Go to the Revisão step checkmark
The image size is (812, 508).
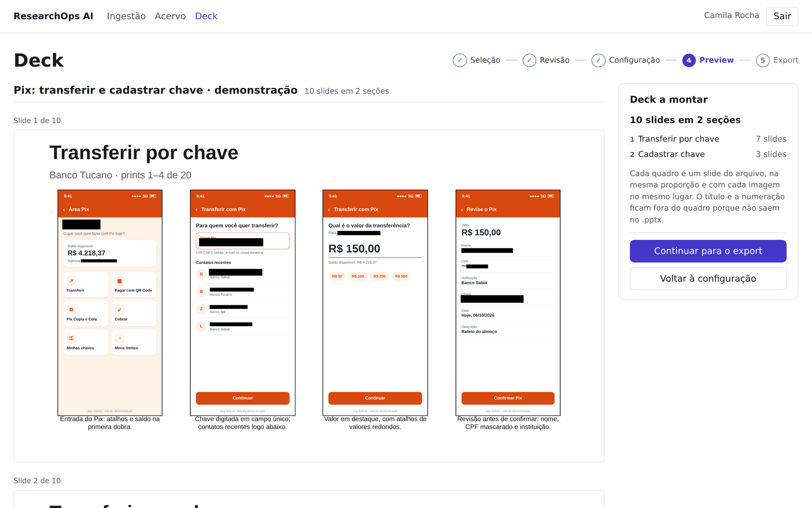pyautogui.click(x=529, y=60)
